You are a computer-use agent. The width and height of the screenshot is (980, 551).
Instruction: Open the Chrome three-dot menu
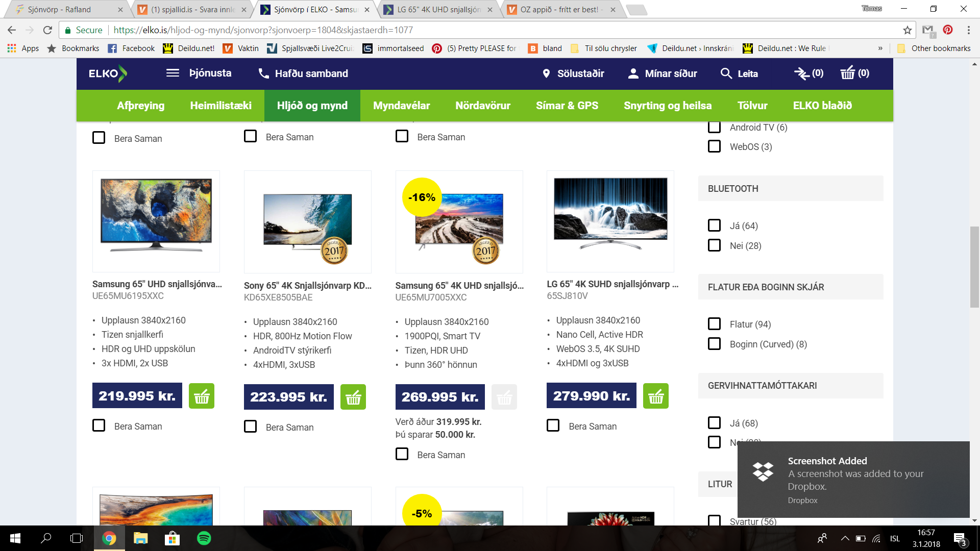click(969, 30)
